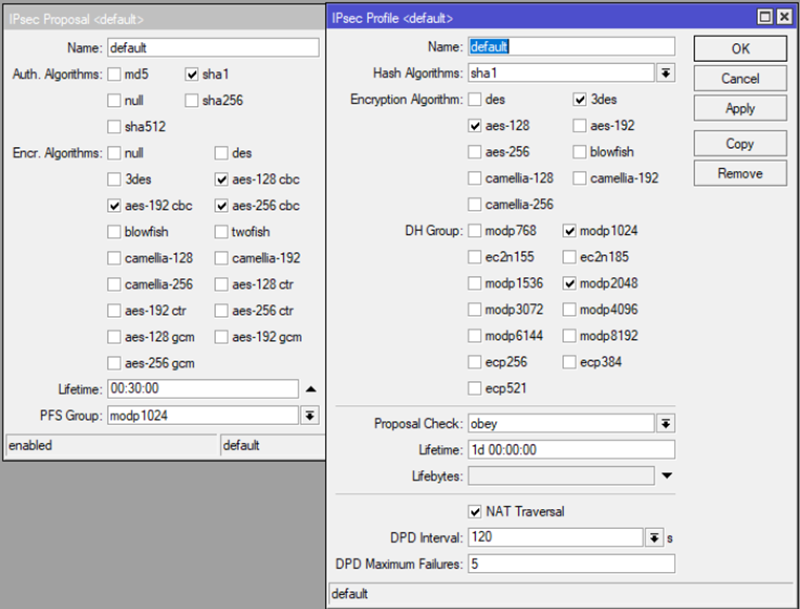Uncheck the modp2048 DH Group checkbox
Viewport: 800px width, 609px height.
570,283
